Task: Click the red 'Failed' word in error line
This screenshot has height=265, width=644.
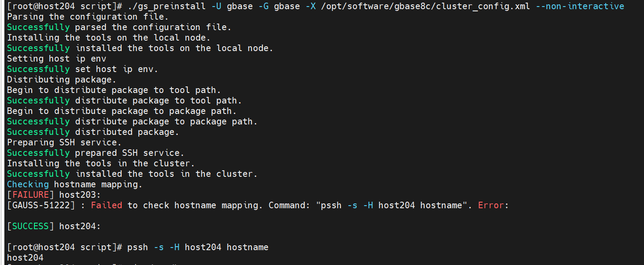Action: 106,205
